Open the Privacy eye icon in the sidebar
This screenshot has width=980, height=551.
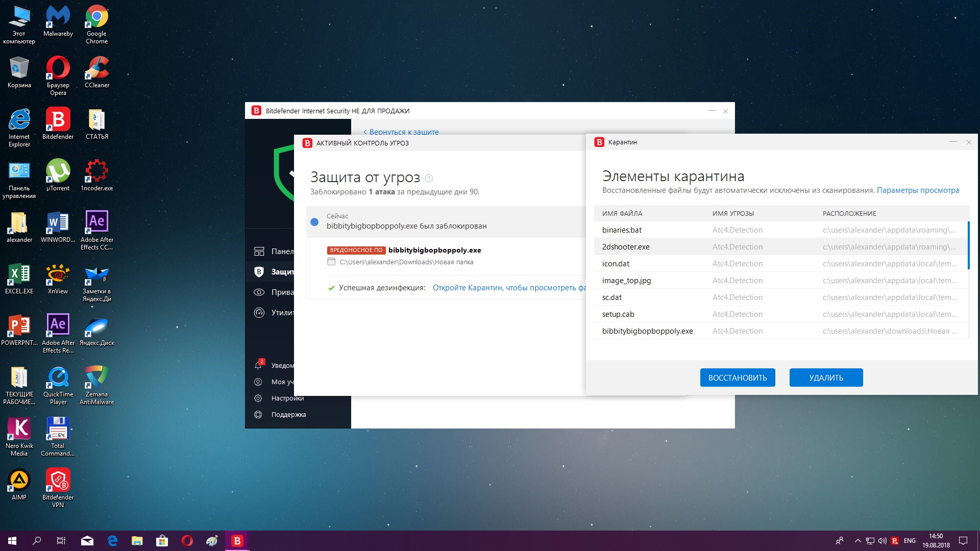tap(259, 292)
